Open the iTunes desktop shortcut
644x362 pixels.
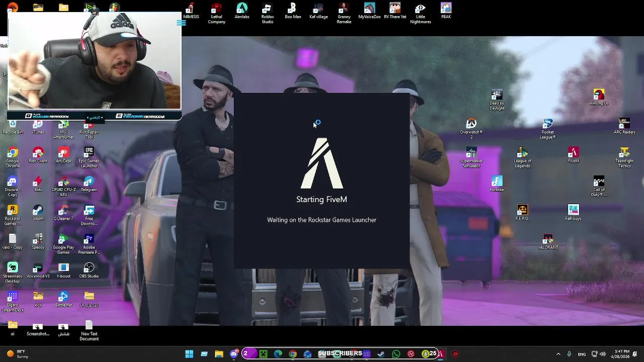38,128
